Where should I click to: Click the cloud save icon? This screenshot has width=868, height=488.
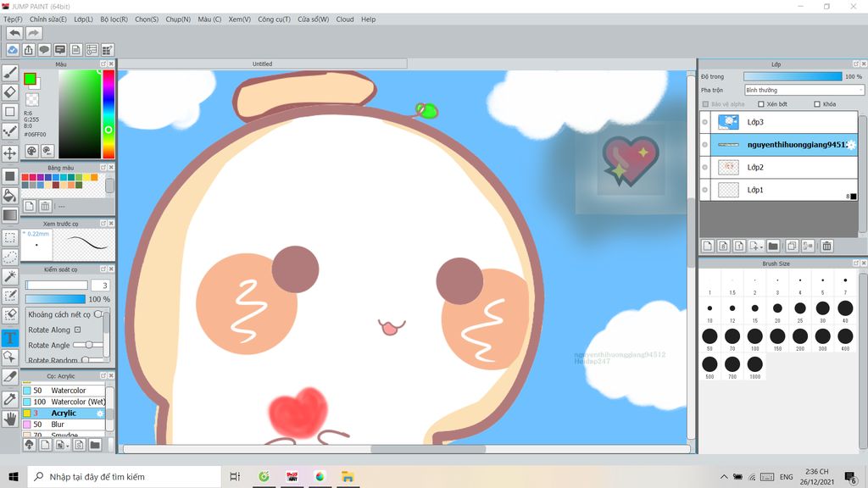[x=12, y=50]
